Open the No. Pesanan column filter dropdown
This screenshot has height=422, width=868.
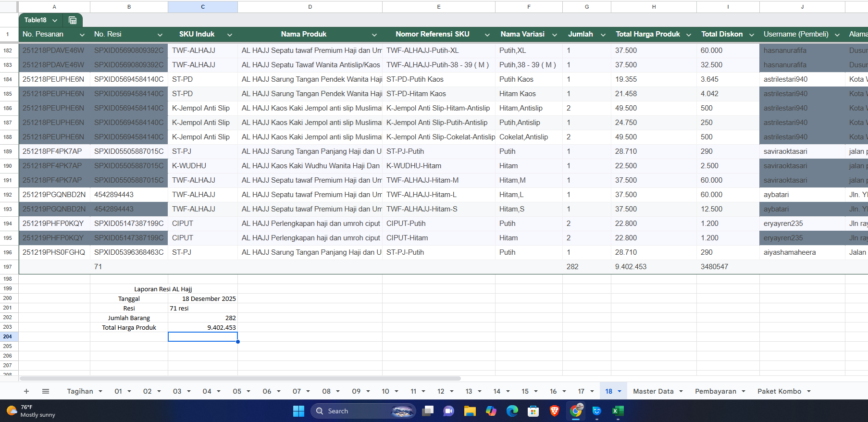click(x=82, y=35)
